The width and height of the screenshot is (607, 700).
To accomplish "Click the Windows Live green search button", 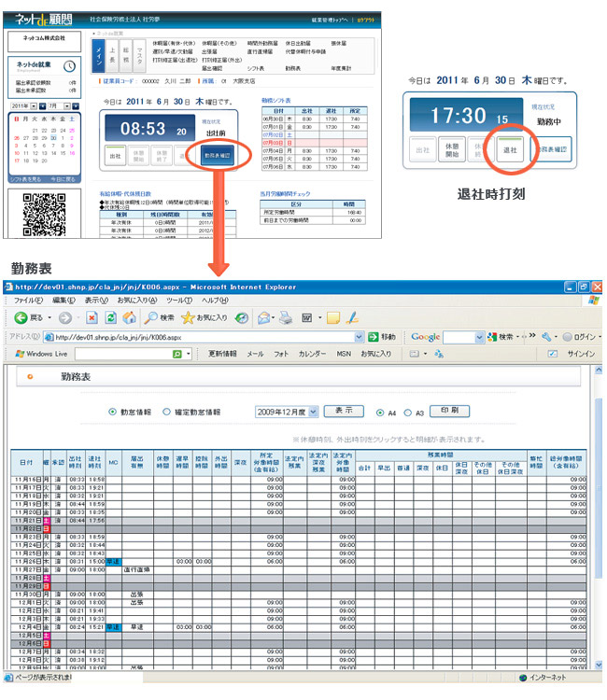I will pos(177,354).
